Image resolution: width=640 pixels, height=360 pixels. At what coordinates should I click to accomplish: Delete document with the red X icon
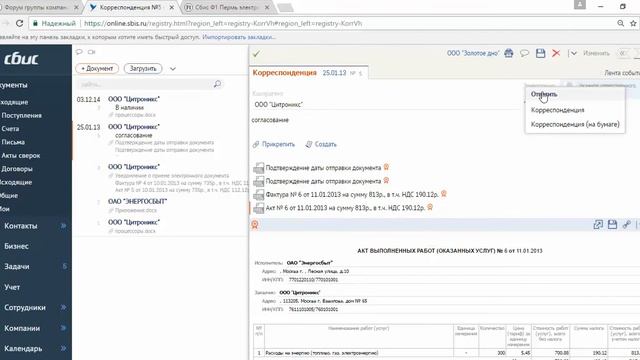pyautogui.click(x=556, y=53)
